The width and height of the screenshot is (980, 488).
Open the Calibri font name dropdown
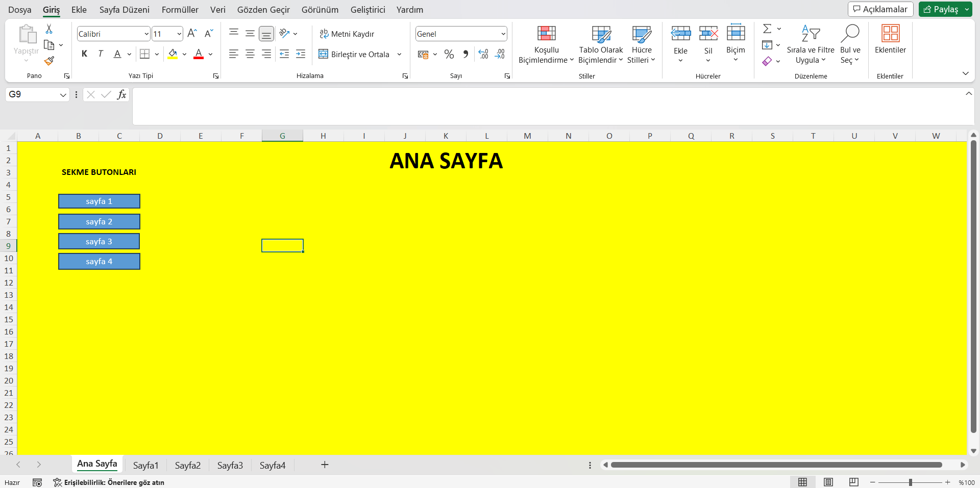(x=146, y=34)
